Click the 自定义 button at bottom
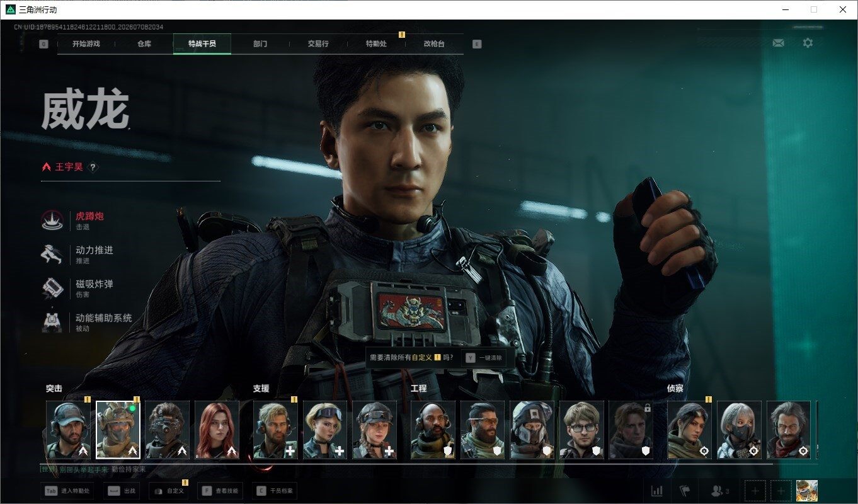Screen dimensions: 858x504 (169, 491)
